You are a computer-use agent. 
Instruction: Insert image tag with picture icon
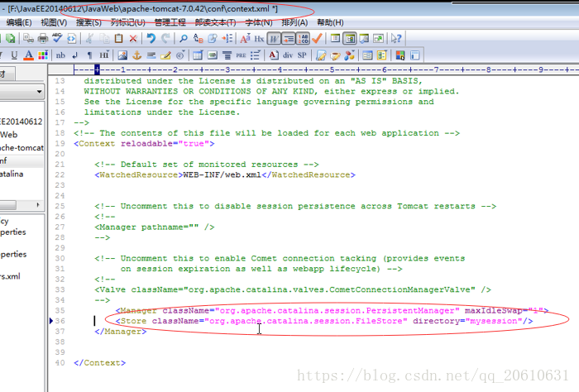point(122,55)
